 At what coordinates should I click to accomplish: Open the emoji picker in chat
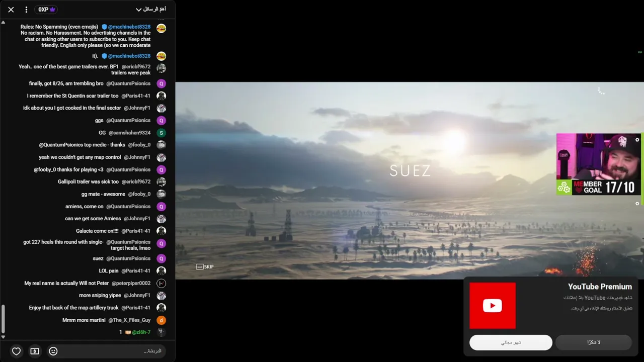tap(53, 351)
